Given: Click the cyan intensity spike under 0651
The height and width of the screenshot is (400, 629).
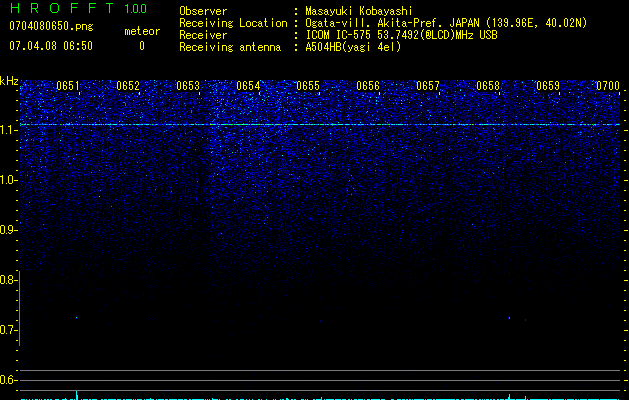Looking at the screenshot, I should point(77,395).
